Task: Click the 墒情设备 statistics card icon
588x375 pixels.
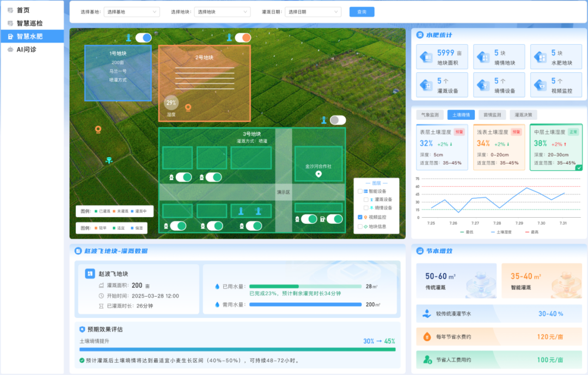Action: click(x=484, y=85)
